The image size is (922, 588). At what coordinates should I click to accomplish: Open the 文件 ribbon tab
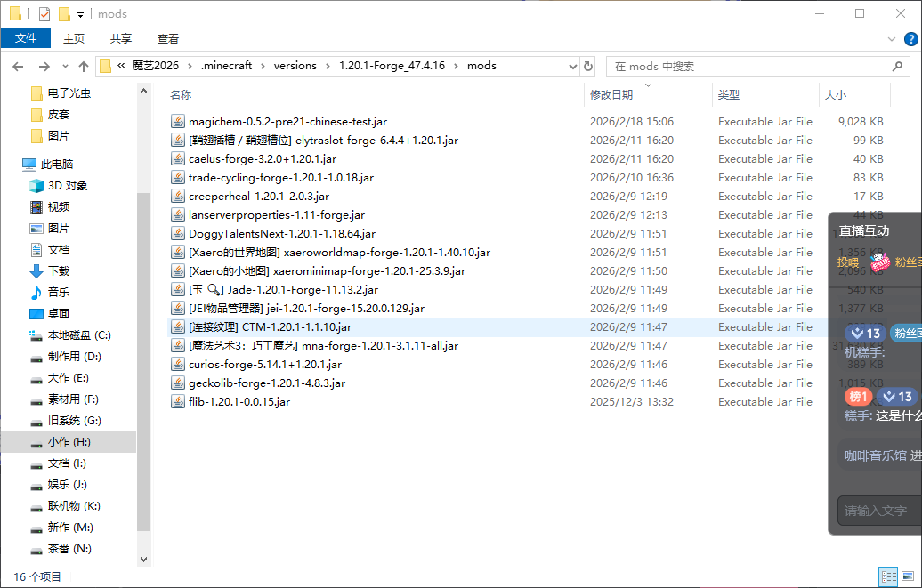click(26, 38)
